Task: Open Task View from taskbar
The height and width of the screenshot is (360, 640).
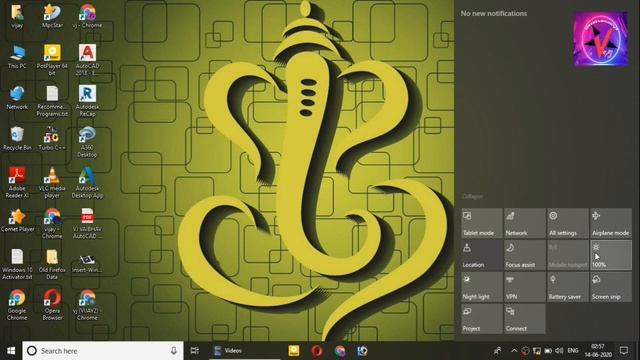Action: [x=195, y=351]
